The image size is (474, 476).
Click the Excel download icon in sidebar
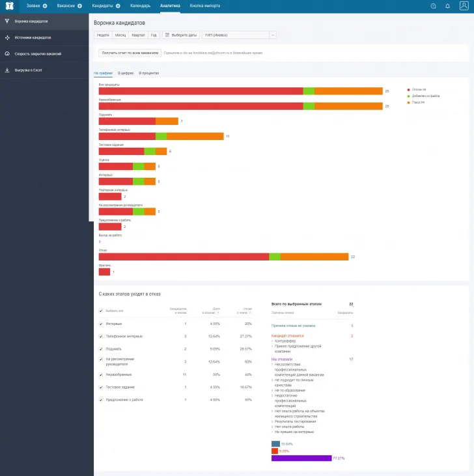(7, 70)
